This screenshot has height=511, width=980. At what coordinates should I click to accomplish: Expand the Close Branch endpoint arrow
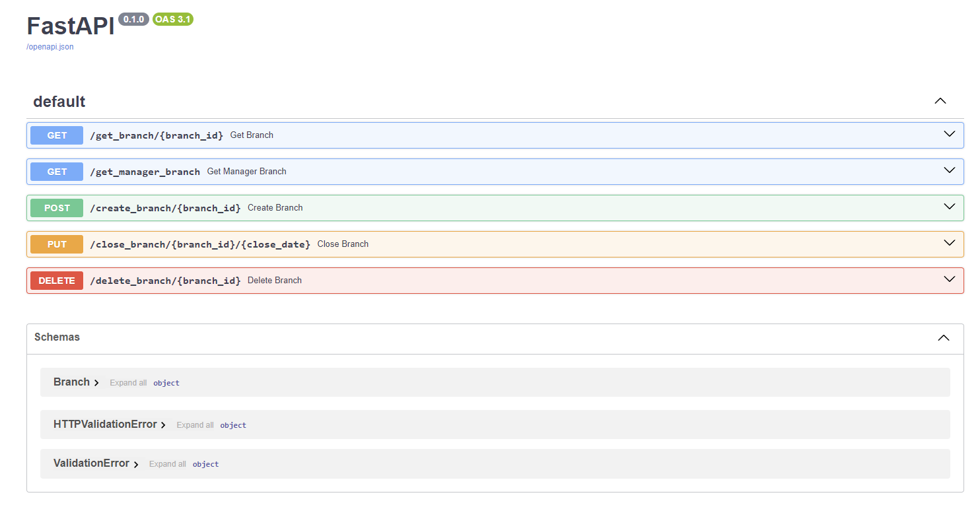tap(950, 243)
